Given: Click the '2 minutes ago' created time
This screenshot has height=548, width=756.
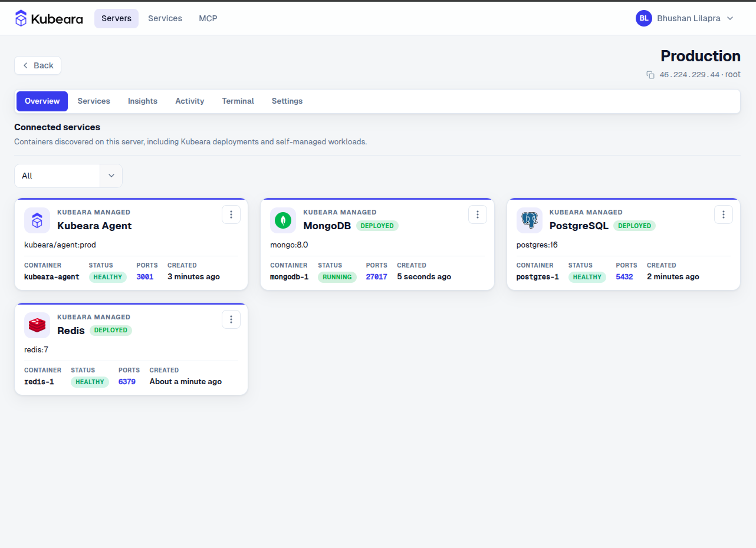Looking at the screenshot, I should [673, 277].
